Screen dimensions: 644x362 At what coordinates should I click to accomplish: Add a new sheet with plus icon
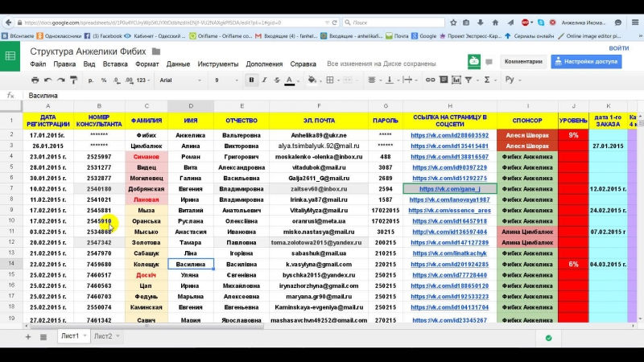pyautogui.click(x=27, y=336)
